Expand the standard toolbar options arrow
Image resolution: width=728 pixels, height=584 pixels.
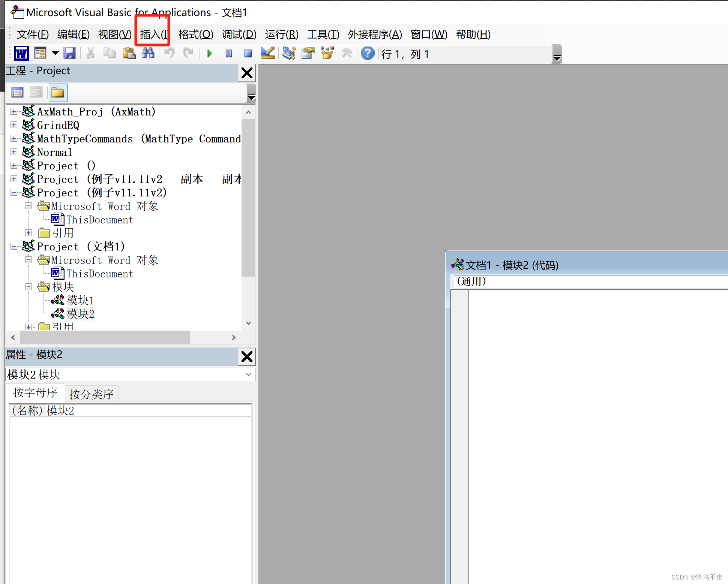(x=557, y=54)
